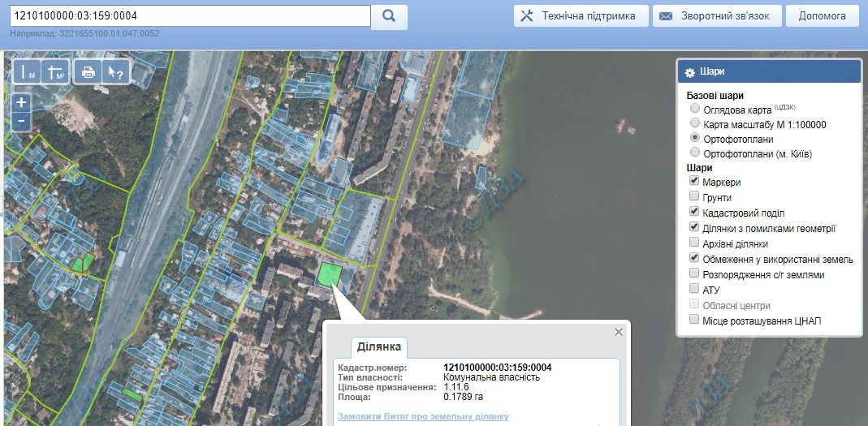Select the distance measurement tool
This screenshot has width=868, height=426.
28,71
